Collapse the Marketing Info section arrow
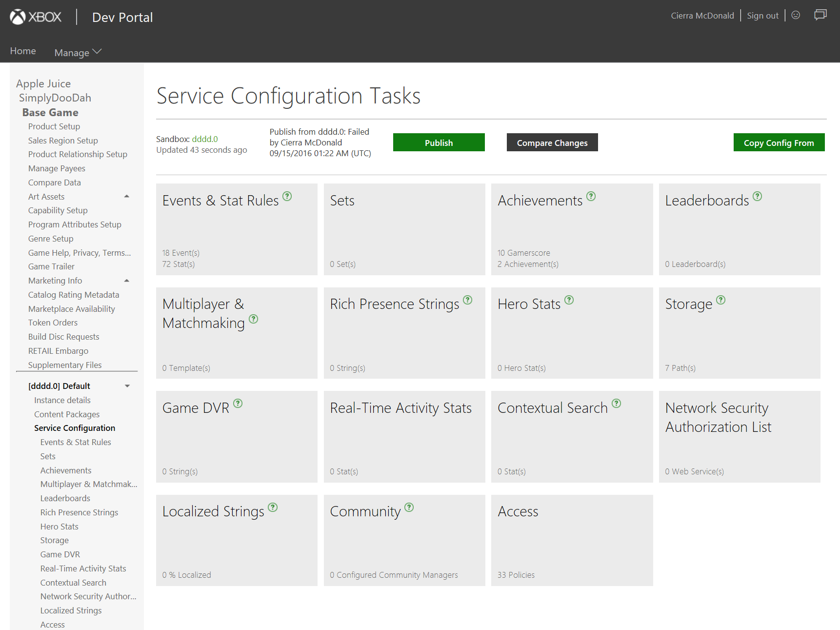Image resolution: width=840 pixels, height=630 pixels. click(x=127, y=281)
